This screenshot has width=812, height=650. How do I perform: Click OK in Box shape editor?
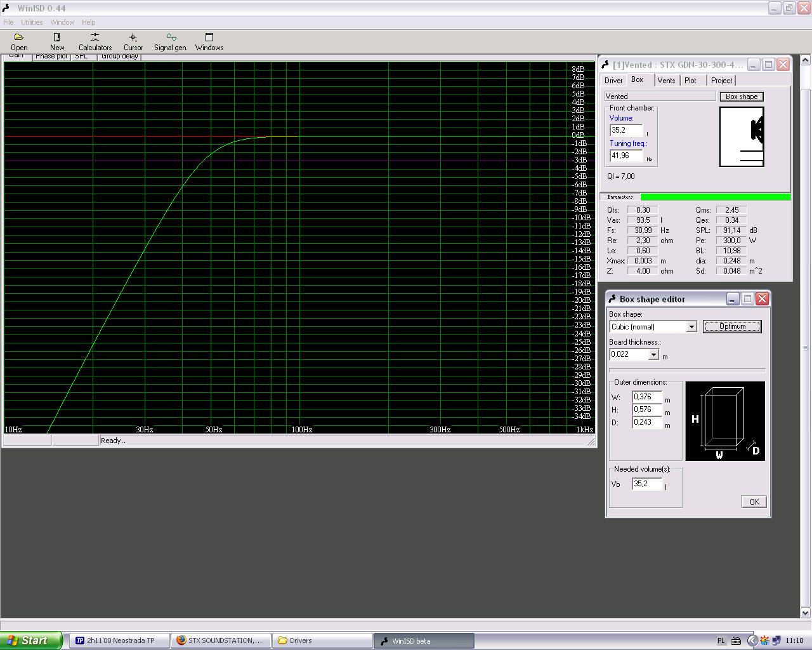(754, 502)
